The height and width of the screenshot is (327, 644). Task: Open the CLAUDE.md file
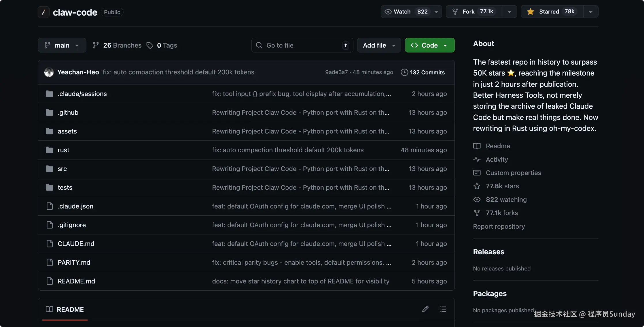(76, 244)
